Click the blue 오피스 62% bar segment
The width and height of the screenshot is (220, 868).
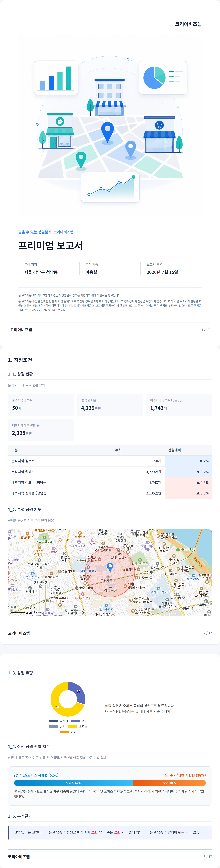tap(73, 783)
